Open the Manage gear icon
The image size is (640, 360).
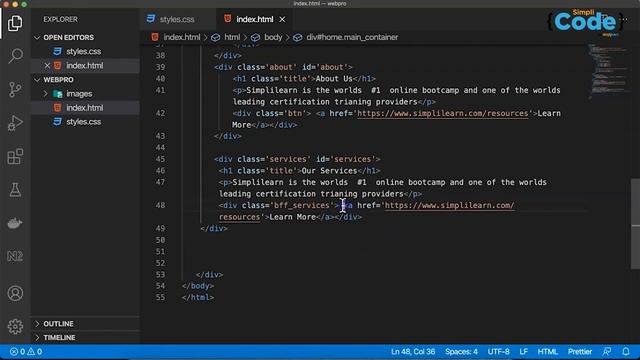[x=15, y=326]
